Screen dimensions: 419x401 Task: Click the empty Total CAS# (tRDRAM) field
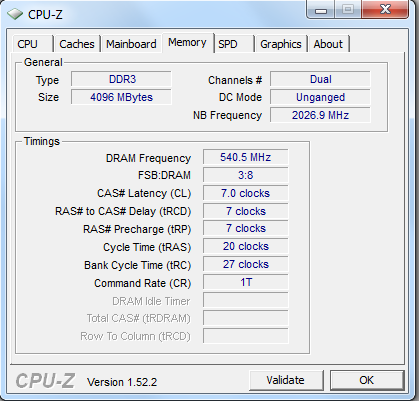[x=246, y=318]
